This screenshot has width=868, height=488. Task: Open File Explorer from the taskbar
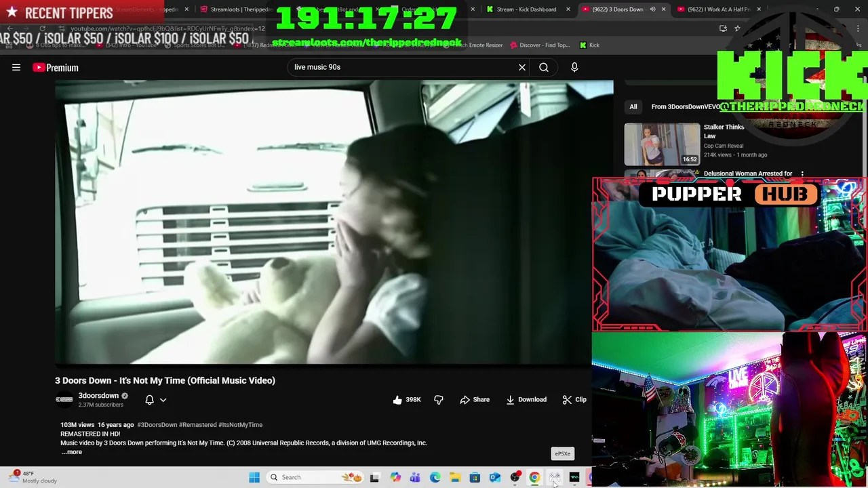click(x=455, y=477)
